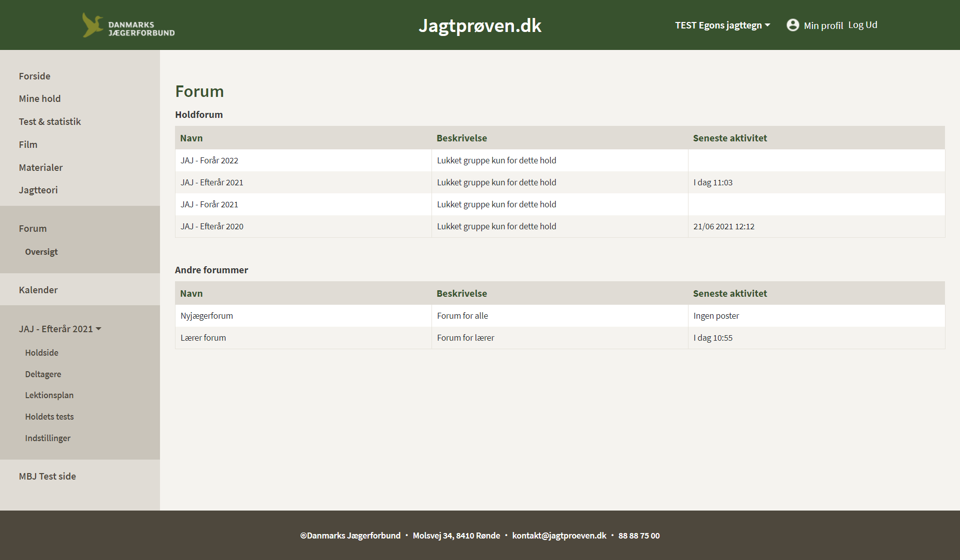Open Deltagere in sidebar
The width and height of the screenshot is (960, 560).
tap(43, 374)
